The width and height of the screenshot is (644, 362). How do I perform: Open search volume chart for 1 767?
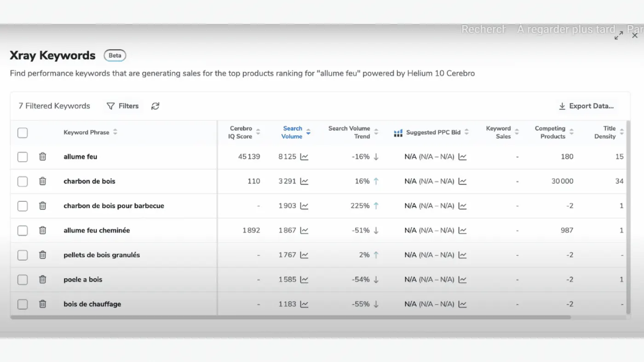pyautogui.click(x=304, y=255)
